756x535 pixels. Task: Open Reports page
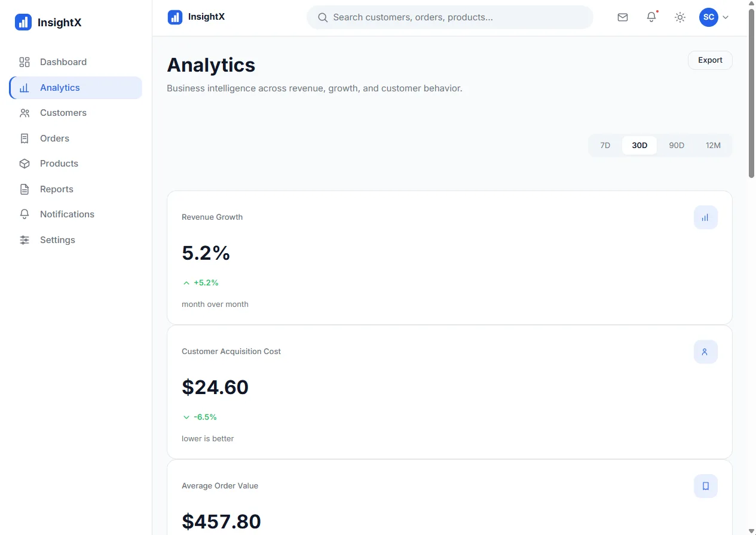point(76,189)
